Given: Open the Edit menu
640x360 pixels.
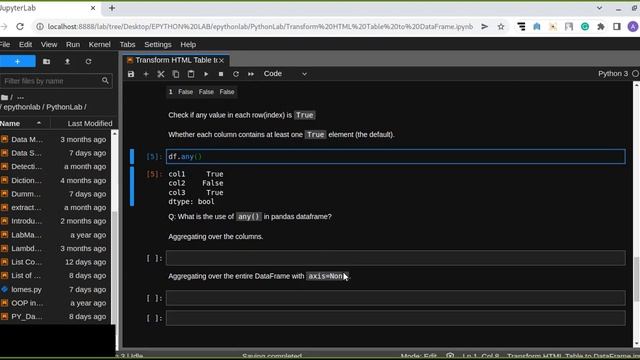Looking at the screenshot, I should [25, 44].
